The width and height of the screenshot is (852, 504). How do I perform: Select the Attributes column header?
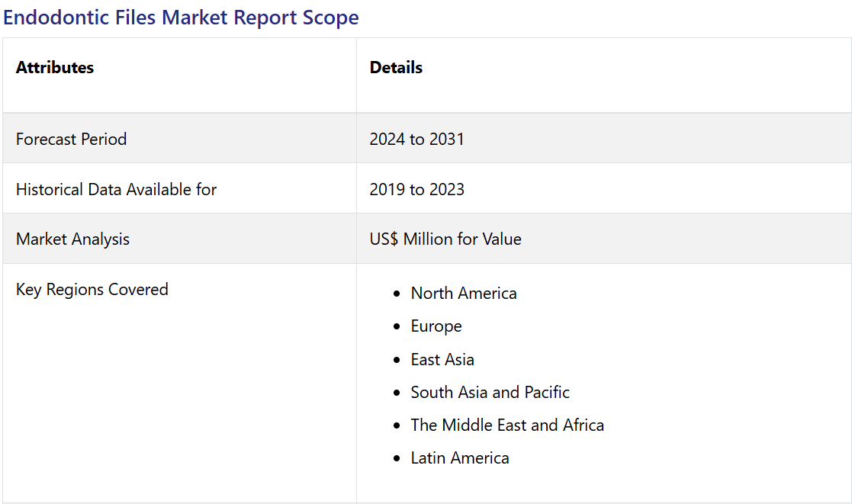(55, 67)
